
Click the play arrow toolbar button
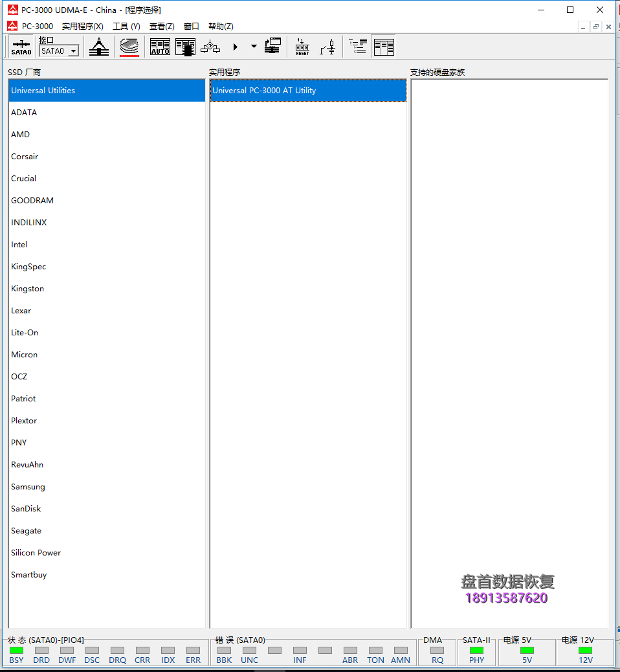coord(235,47)
